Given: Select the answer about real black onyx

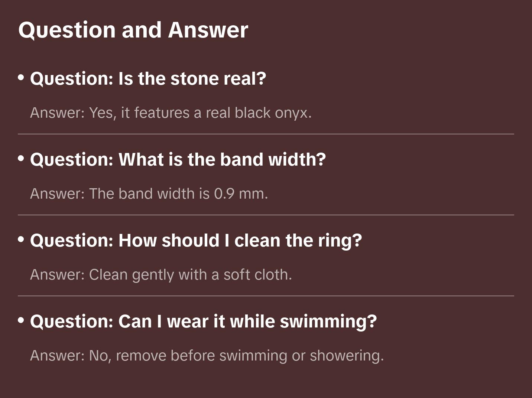Looking at the screenshot, I should [x=171, y=113].
